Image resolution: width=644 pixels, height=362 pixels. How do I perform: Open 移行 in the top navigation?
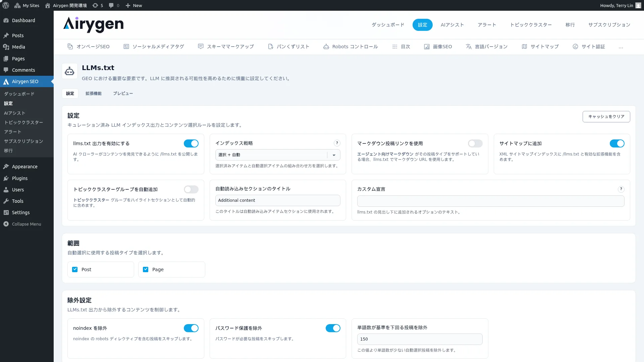click(570, 25)
